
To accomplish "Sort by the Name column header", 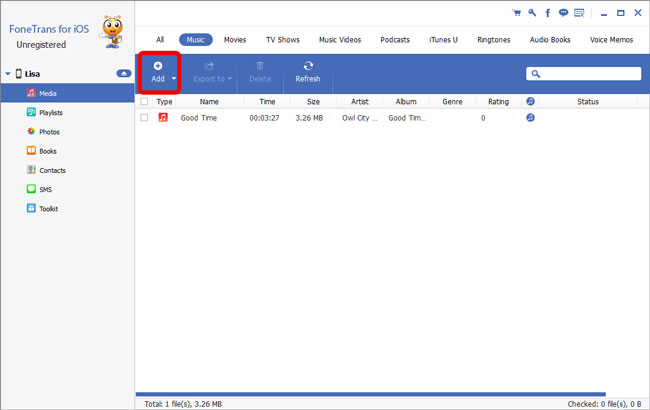I will [x=209, y=102].
